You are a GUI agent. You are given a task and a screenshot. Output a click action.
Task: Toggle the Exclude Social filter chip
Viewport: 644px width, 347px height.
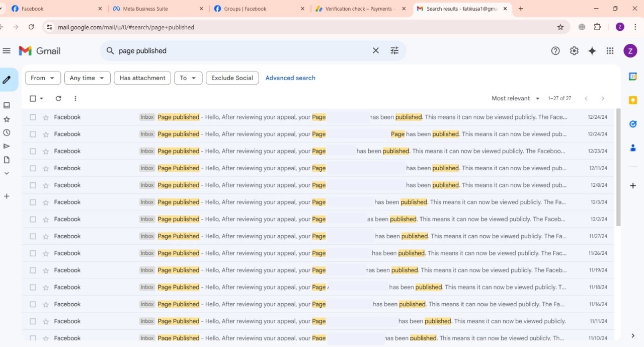click(232, 78)
